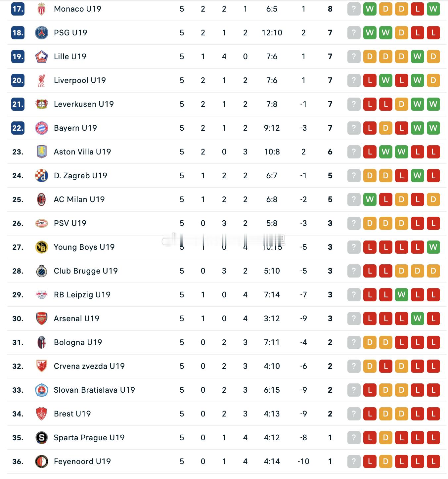Viewport: 448px width, 479px height.
Task: Click the PSG U19 team logo
Action: [x=41, y=33]
